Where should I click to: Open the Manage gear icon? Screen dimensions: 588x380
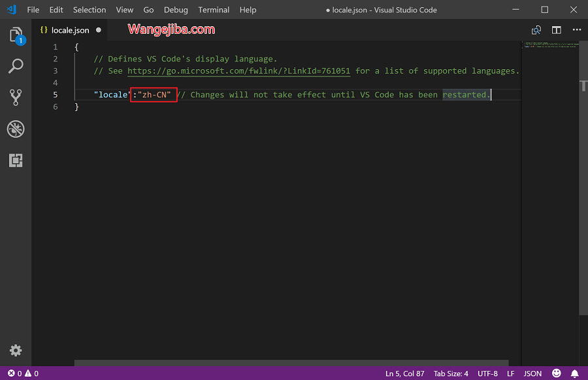[16, 351]
